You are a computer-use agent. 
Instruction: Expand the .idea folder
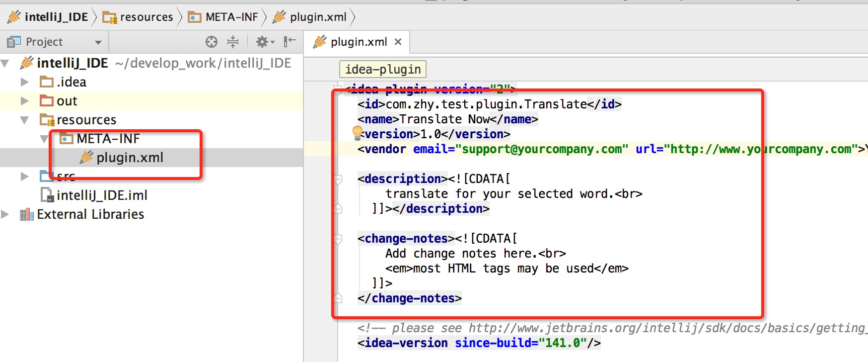tap(24, 82)
